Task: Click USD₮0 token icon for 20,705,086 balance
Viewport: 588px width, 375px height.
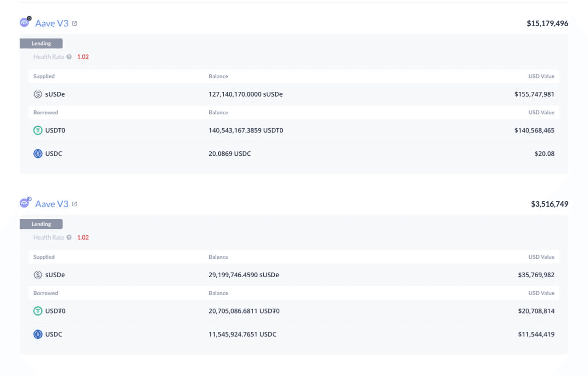Action: 38,311
